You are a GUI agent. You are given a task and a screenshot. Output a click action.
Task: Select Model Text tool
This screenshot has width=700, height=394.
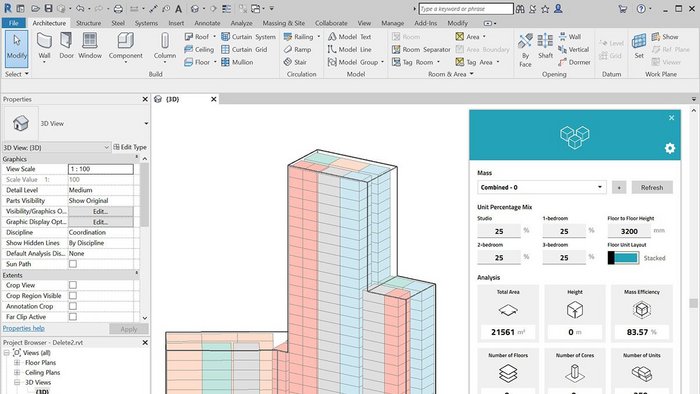pos(350,37)
